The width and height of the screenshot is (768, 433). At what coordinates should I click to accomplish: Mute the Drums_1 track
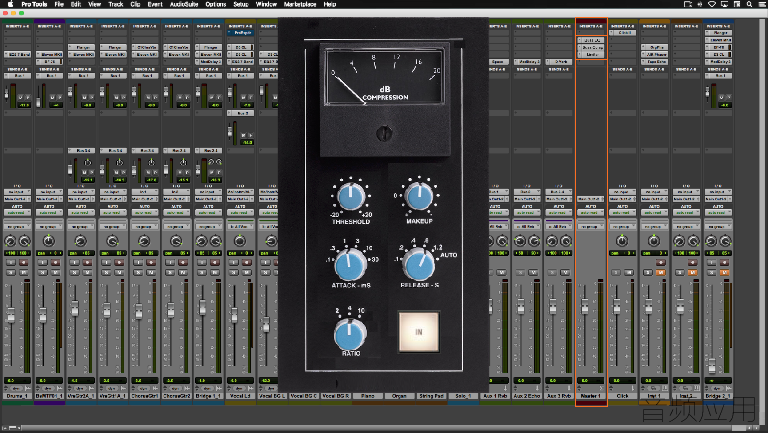tap(24, 272)
